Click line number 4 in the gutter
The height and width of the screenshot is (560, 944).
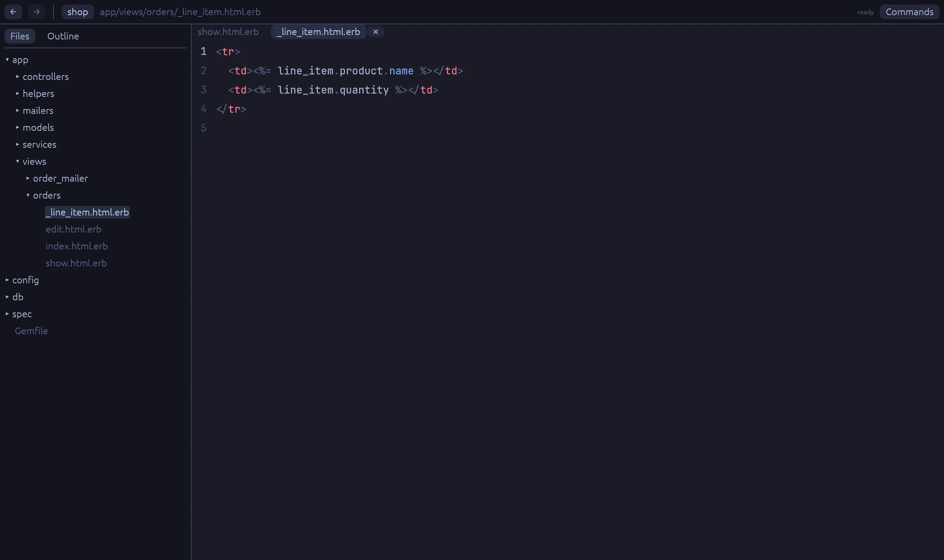pos(204,109)
